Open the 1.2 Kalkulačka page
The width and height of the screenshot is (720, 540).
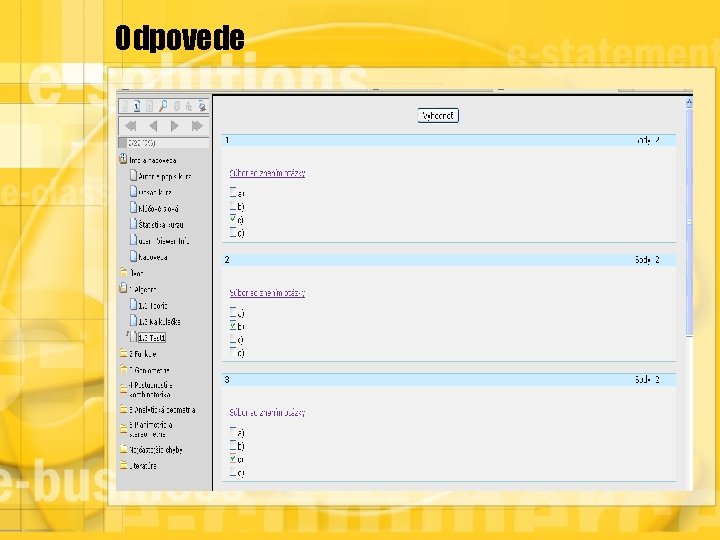tap(159, 322)
